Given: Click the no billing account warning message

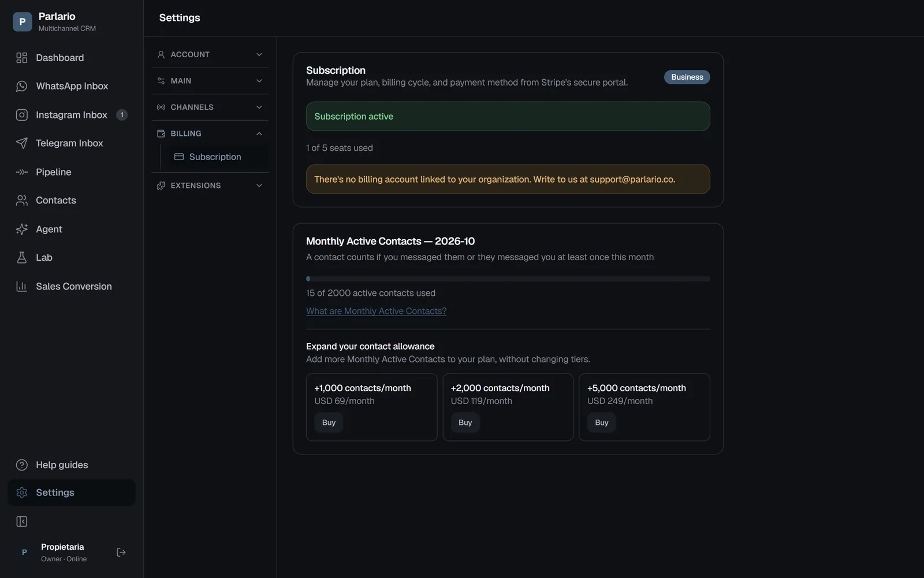Looking at the screenshot, I should (x=508, y=179).
